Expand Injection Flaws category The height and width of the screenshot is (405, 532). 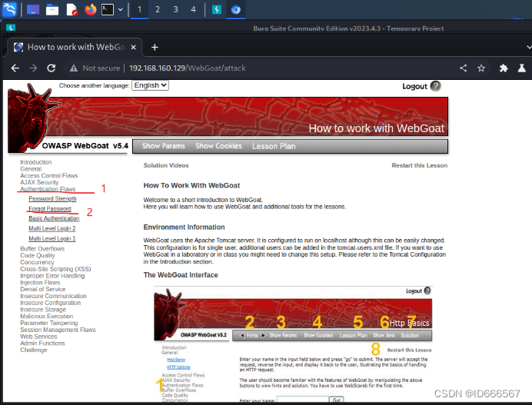point(40,283)
